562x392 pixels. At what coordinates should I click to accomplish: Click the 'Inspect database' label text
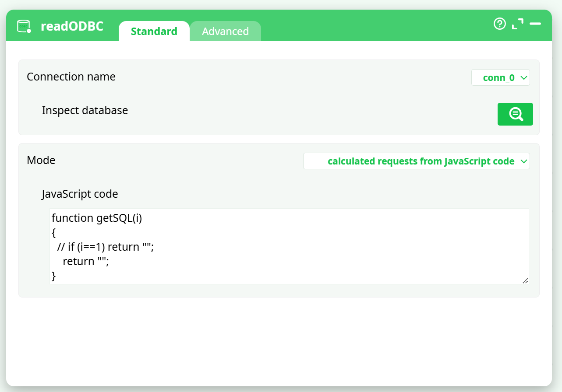[x=85, y=110]
